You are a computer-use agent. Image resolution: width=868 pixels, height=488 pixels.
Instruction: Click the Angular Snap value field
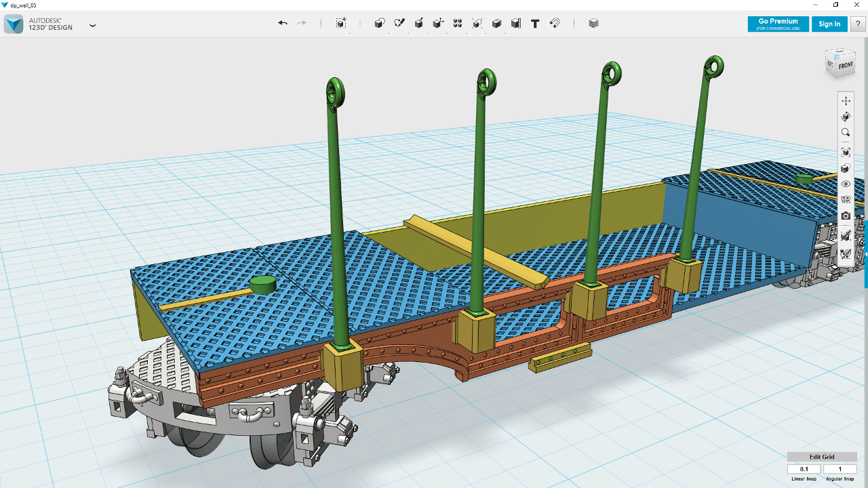point(840,469)
